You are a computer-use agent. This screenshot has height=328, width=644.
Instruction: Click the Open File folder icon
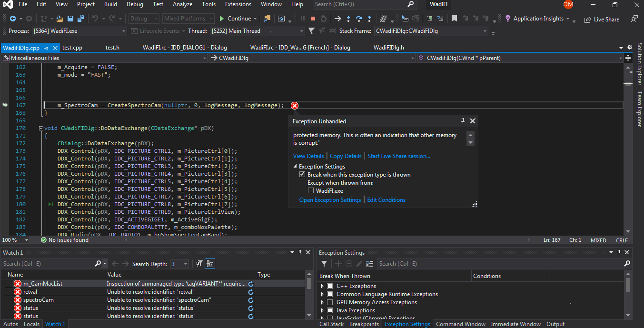(x=60, y=19)
